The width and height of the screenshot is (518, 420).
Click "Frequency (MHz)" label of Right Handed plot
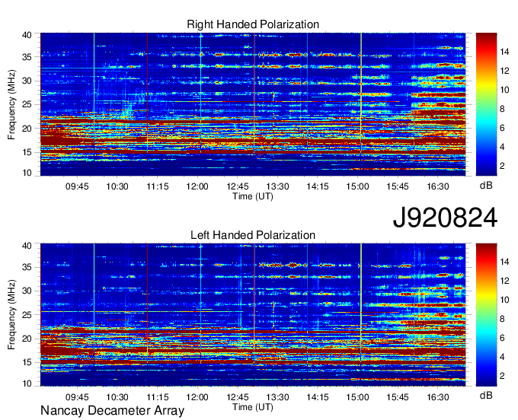point(11,104)
